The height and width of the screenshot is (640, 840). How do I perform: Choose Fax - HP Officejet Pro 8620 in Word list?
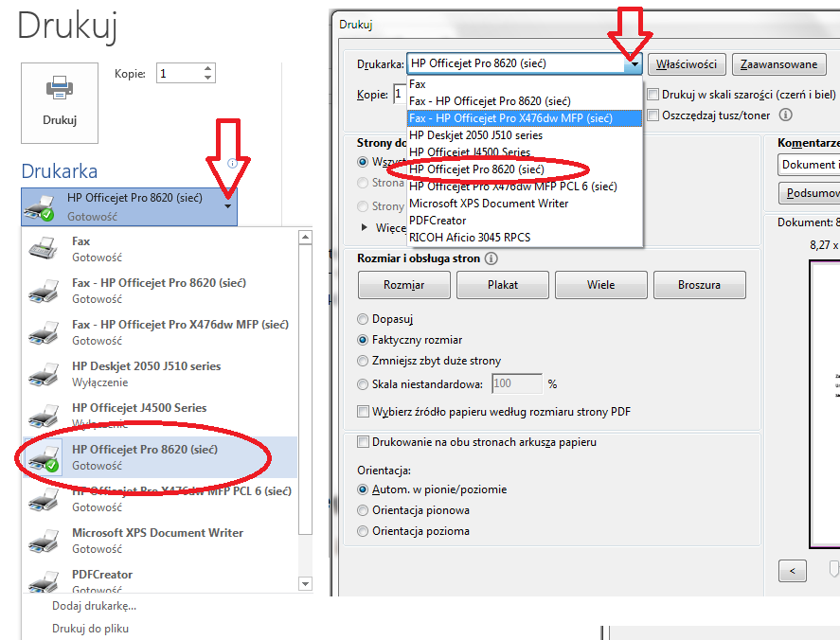[x=160, y=291]
